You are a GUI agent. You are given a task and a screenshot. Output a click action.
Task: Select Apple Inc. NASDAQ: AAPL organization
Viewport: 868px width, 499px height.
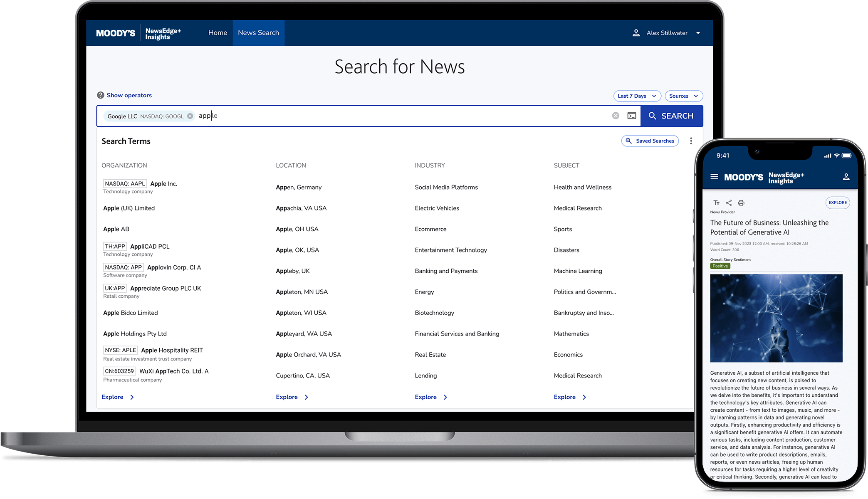tap(140, 187)
